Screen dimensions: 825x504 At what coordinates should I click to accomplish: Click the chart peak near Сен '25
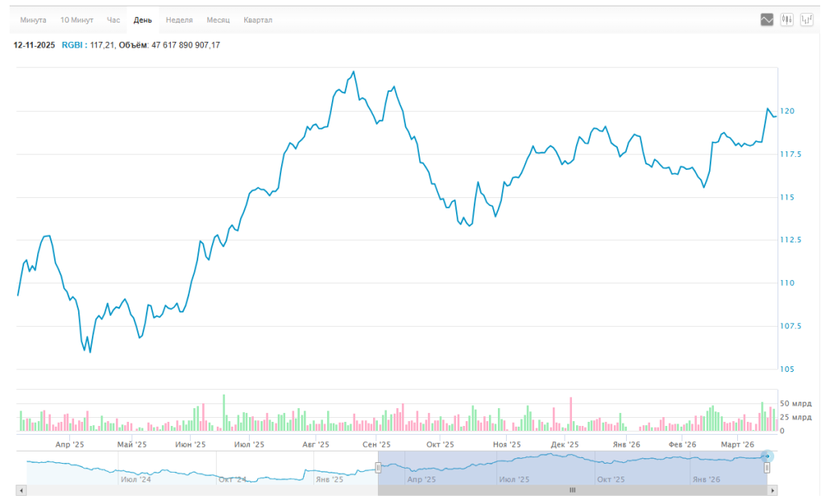click(x=354, y=72)
